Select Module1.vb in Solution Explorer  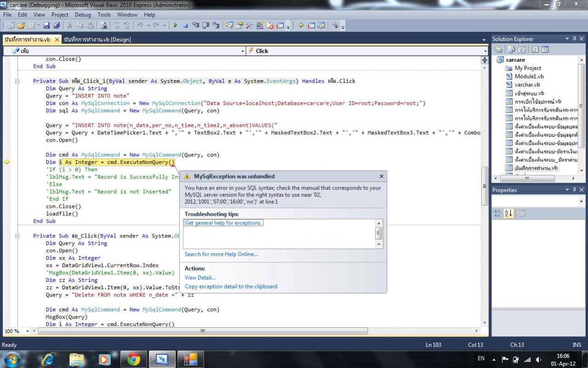[x=529, y=76]
